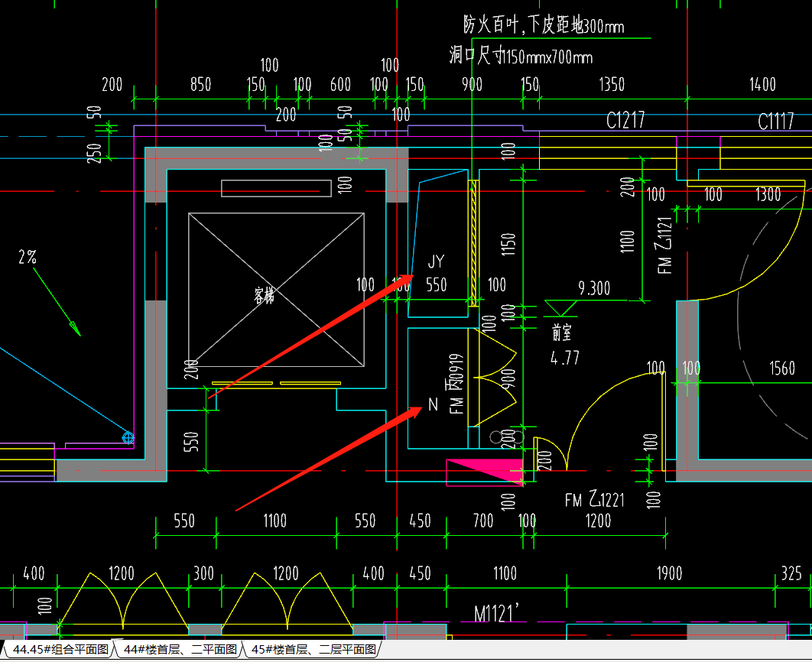The height and width of the screenshot is (662, 812).
Task: Select the vertical 1150 dimension text
Action: point(508,245)
